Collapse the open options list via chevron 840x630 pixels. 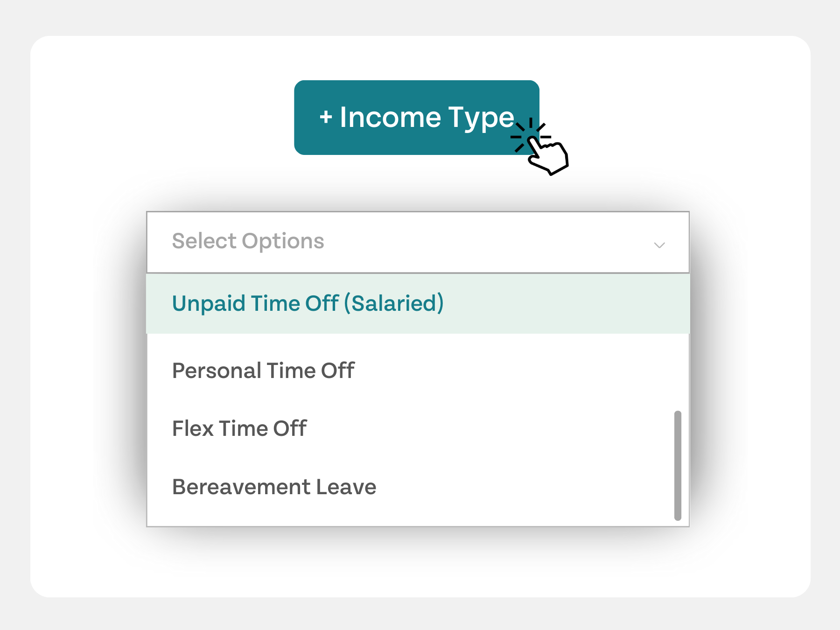tap(659, 245)
